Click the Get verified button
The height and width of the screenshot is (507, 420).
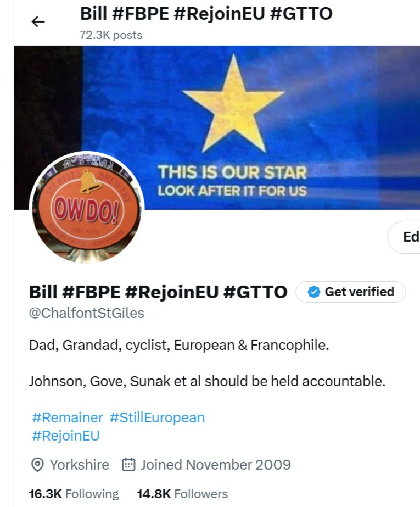(x=350, y=292)
